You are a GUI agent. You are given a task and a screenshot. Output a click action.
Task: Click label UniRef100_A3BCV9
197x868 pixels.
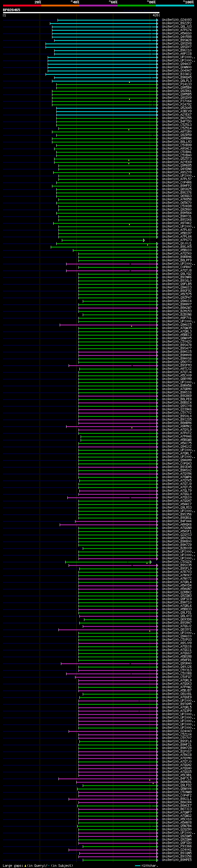pyautogui.click(x=177, y=111)
